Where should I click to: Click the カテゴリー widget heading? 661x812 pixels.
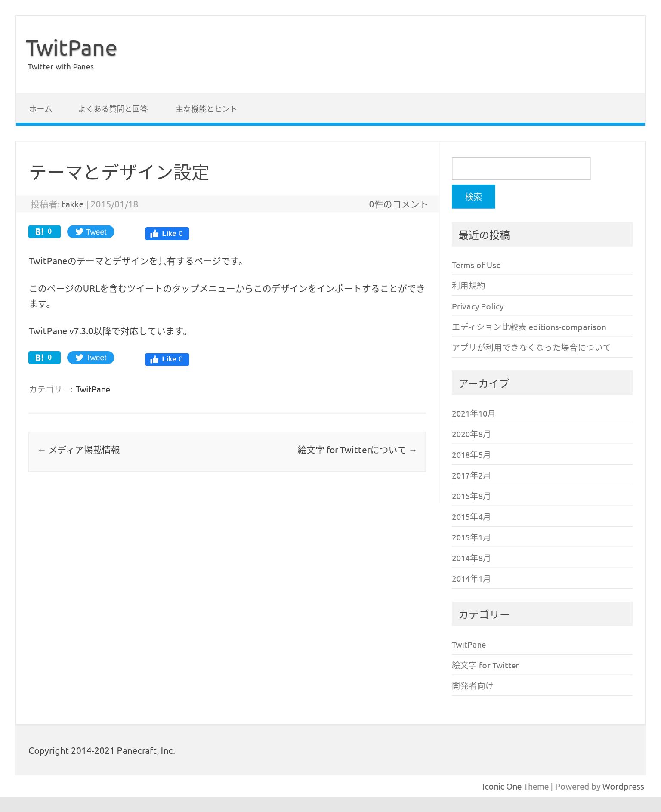click(484, 614)
